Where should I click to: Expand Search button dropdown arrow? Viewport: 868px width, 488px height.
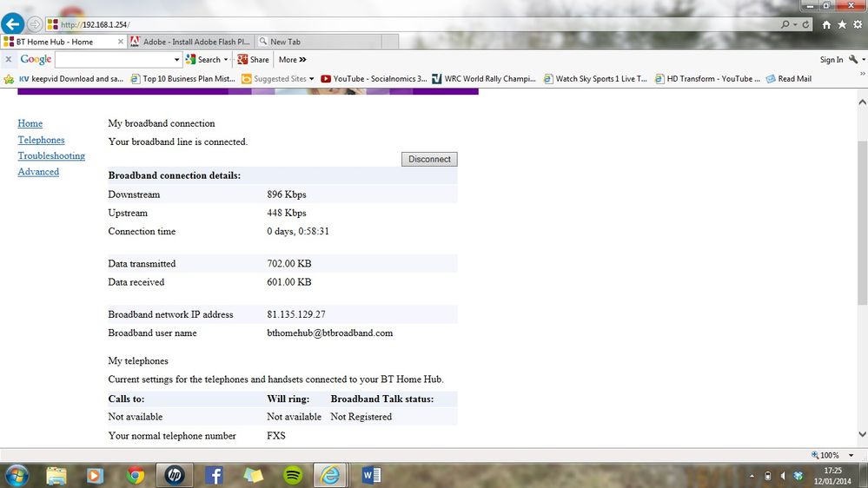[x=226, y=59]
